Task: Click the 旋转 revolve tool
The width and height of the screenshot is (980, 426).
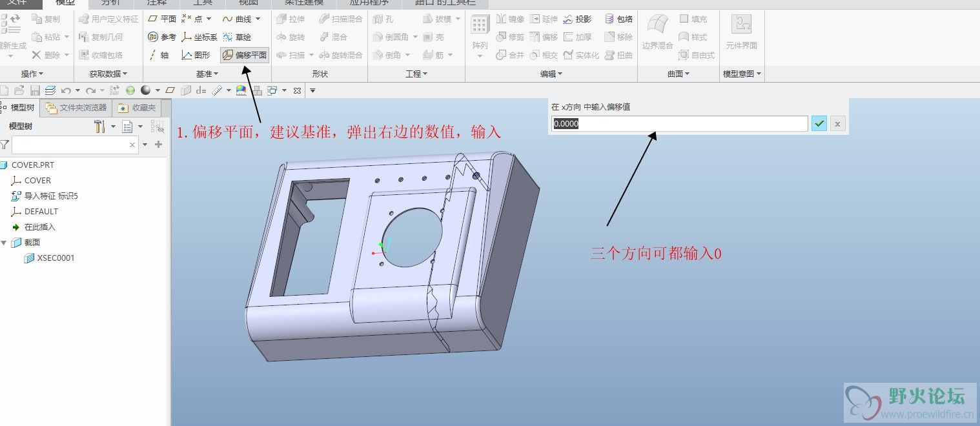Action: point(291,37)
